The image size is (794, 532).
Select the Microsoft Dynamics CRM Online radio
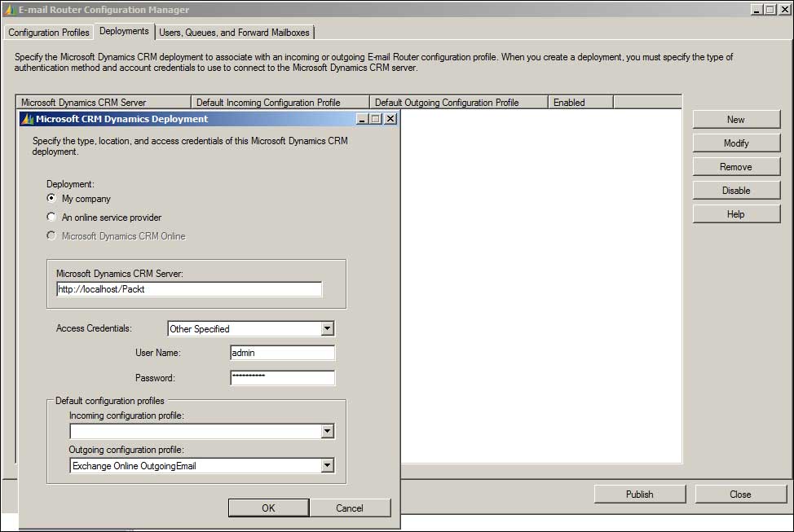coord(52,236)
